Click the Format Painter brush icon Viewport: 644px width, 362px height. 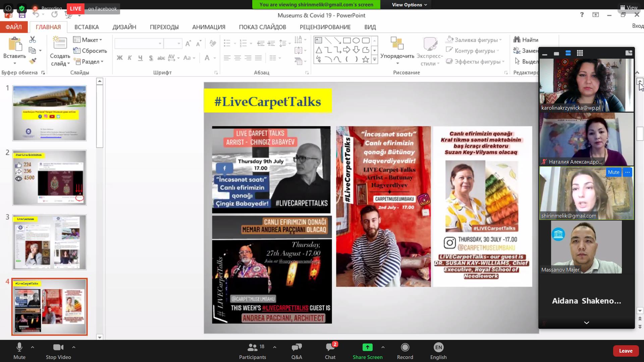coord(33,61)
